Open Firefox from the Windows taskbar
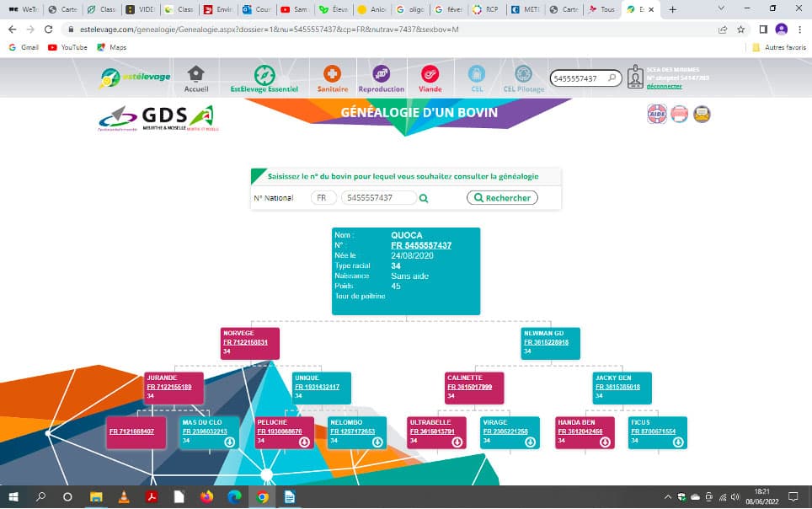Viewport: 812px width, 509px height. (207, 497)
